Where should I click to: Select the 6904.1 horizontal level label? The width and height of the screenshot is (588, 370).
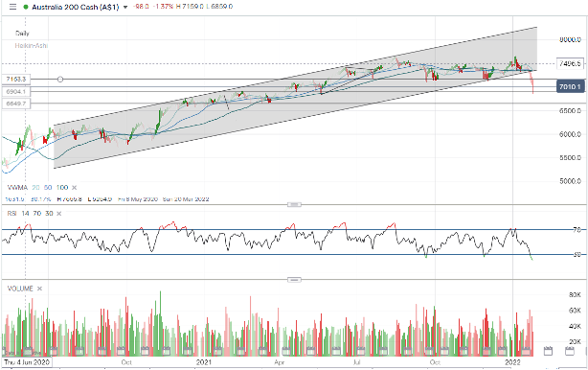tap(16, 92)
